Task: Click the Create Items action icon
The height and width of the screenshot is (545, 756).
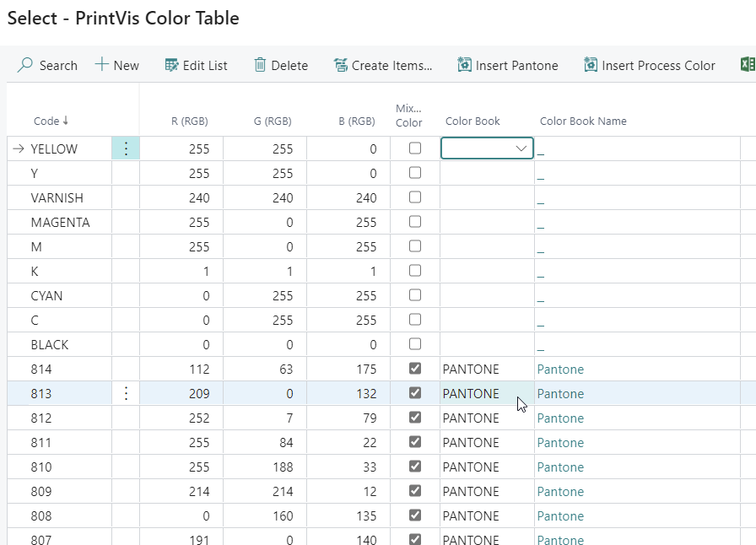Action: (x=341, y=65)
